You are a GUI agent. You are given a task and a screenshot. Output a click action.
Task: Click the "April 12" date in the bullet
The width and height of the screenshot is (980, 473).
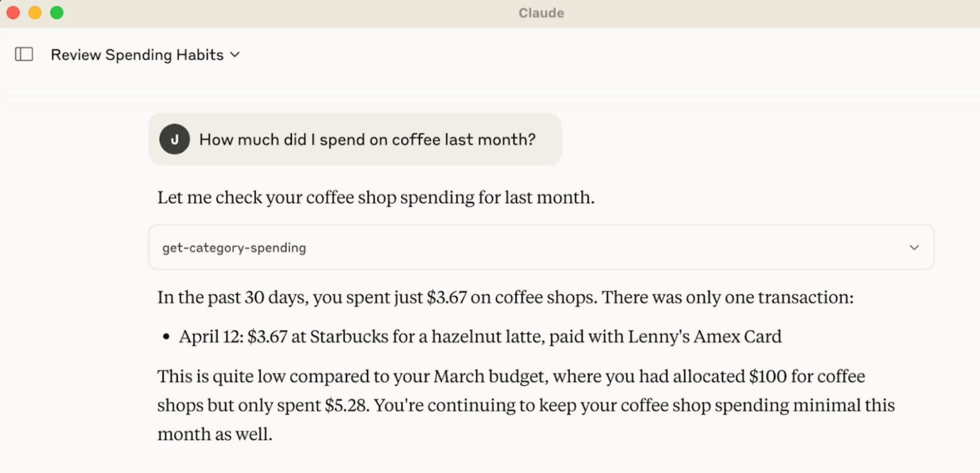click(x=211, y=337)
